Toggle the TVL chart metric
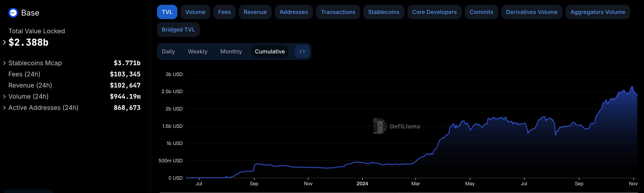The width and height of the screenshot is (644, 193). pos(167,12)
